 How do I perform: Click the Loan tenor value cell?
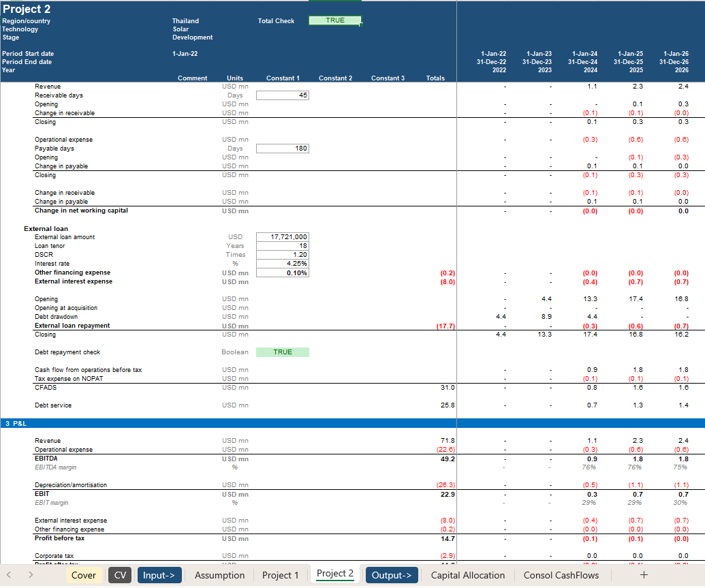point(283,246)
